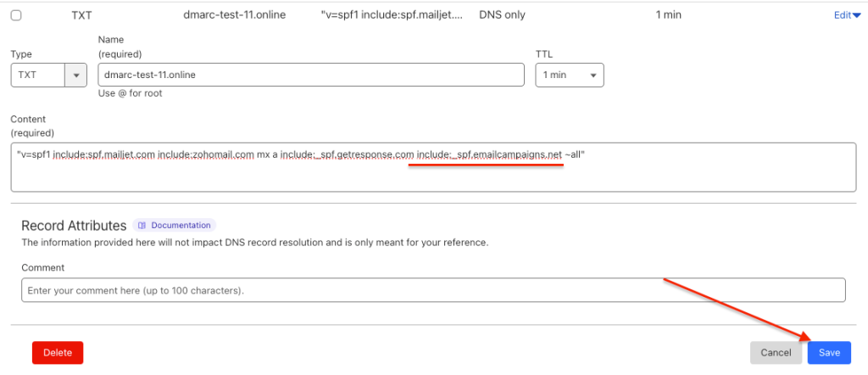
Task: Select the TXT type cell in record row
Action: (x=83, y=15)
